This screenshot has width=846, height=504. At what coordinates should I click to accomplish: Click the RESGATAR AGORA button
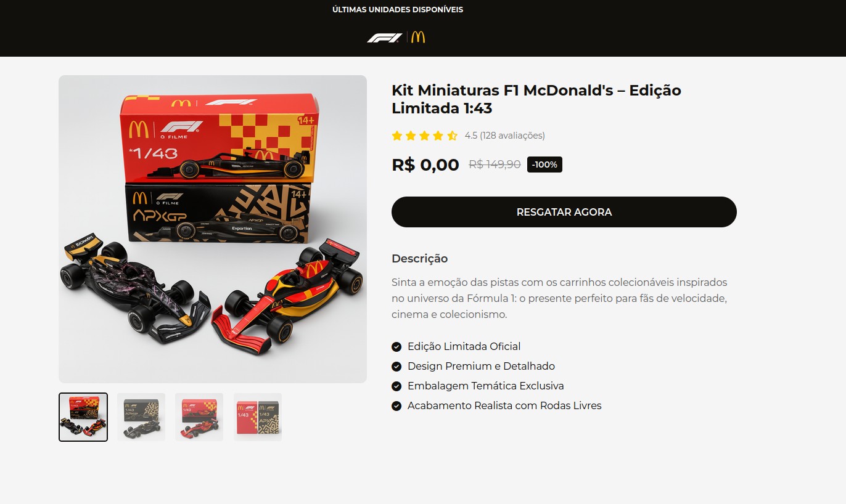[x=564, y=212]
